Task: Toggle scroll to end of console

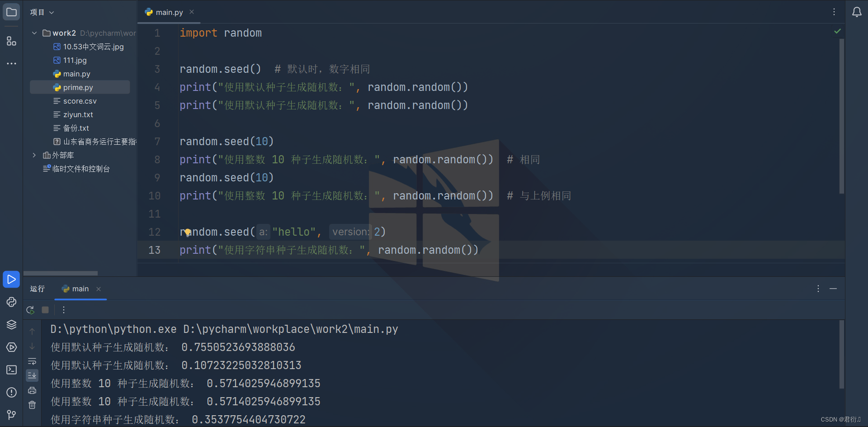Action: 32,375
